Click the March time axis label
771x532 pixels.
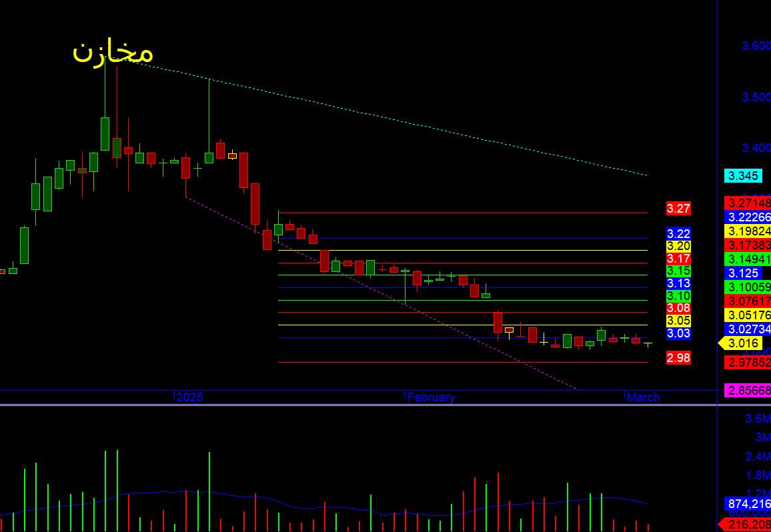(x=643, y=397)
